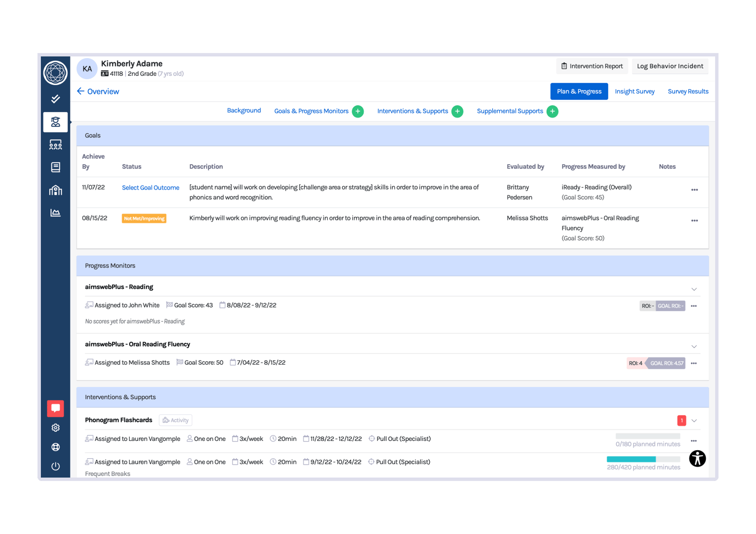
Task: Click the Log Behavior Incident button
Action: coord(670,66)
